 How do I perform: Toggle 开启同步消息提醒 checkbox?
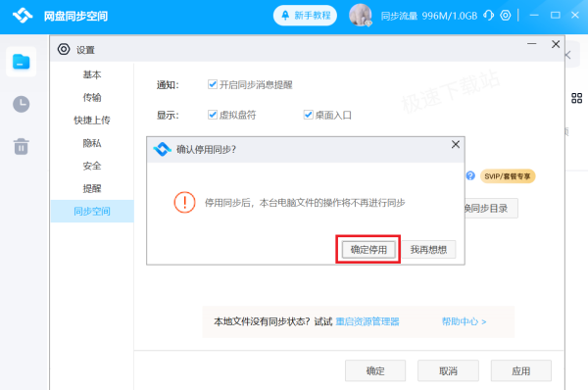pyautogui.click(x=213, y=84)
